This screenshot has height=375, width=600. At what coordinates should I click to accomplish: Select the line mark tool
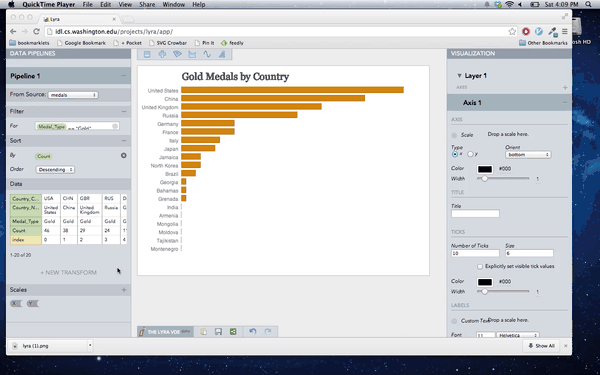(x=207, y=54)
